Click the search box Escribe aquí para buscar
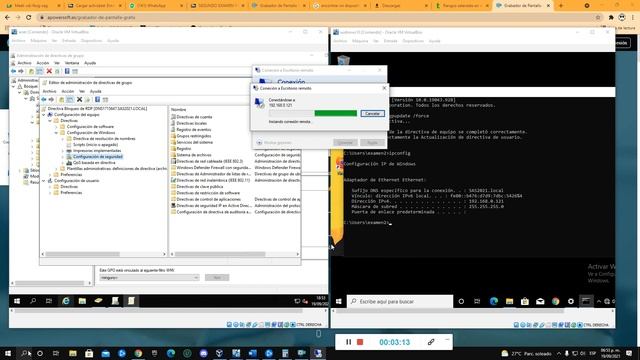The image size is (640, 360). (400, 301)
